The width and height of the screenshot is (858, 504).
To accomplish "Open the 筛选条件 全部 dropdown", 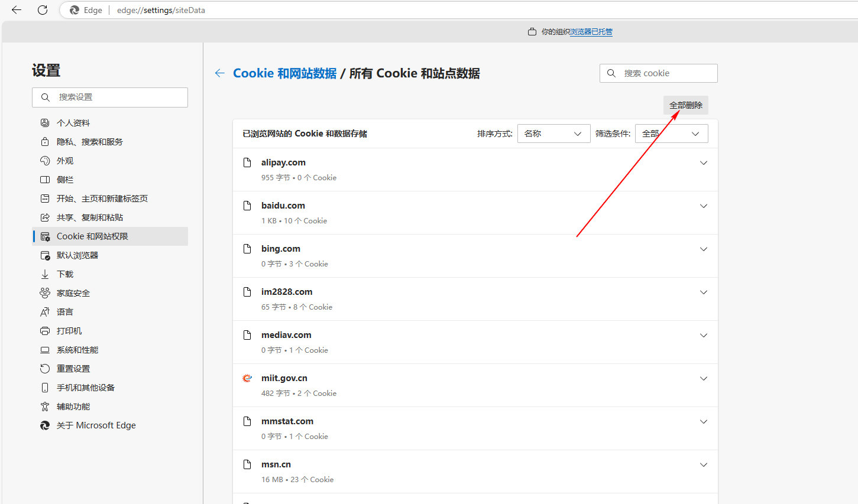I will [671, 134].
